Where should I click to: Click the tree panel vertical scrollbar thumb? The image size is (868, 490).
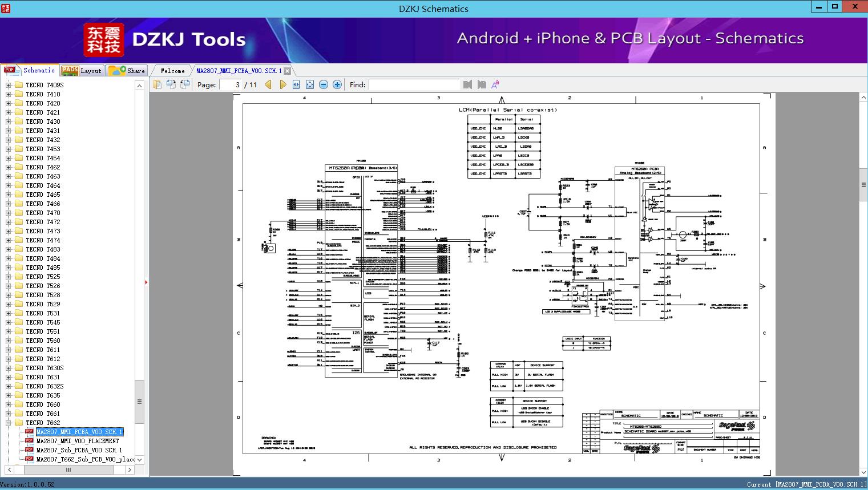click(139, 401)
